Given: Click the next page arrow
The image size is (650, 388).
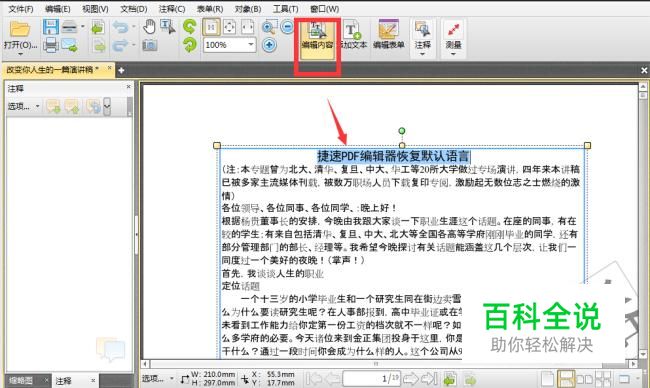Looking at the screenshot, I should (411, 378).
